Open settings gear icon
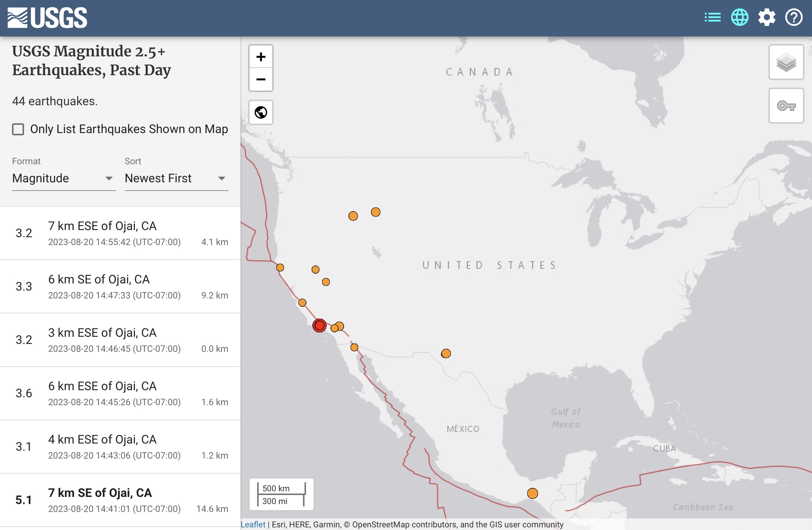Viewport: 812px width, 530px height. click(x=767, y=17)
